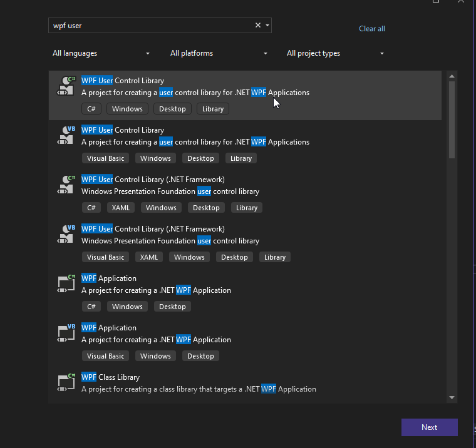
Task: Click Library tag of VB .NET Framework template
Action: tap(275, 257)
